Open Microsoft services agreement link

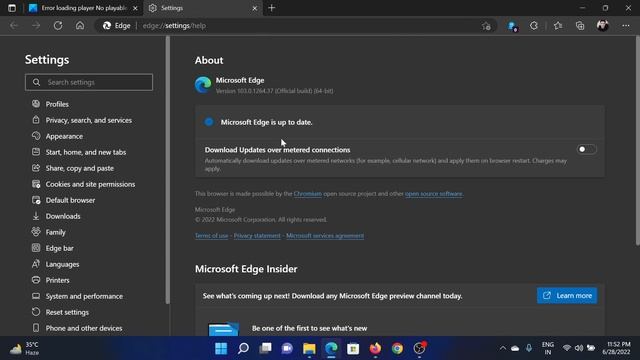point(325,236)
